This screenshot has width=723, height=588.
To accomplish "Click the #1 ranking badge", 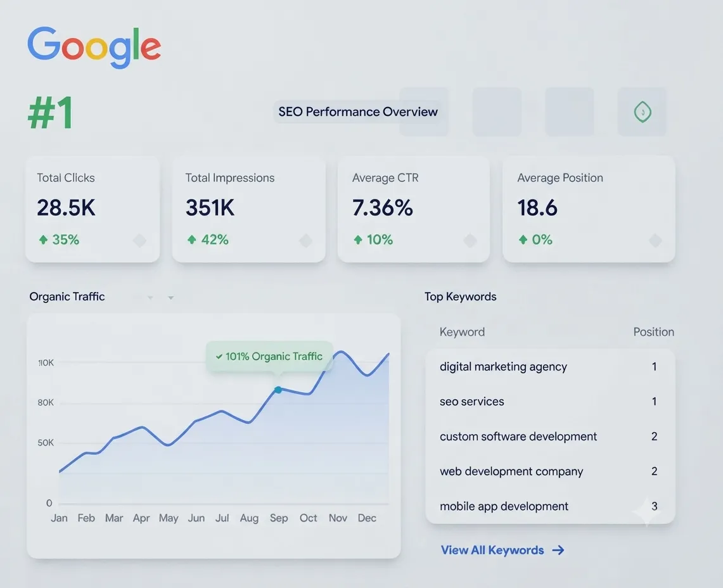I will (51, 113).
